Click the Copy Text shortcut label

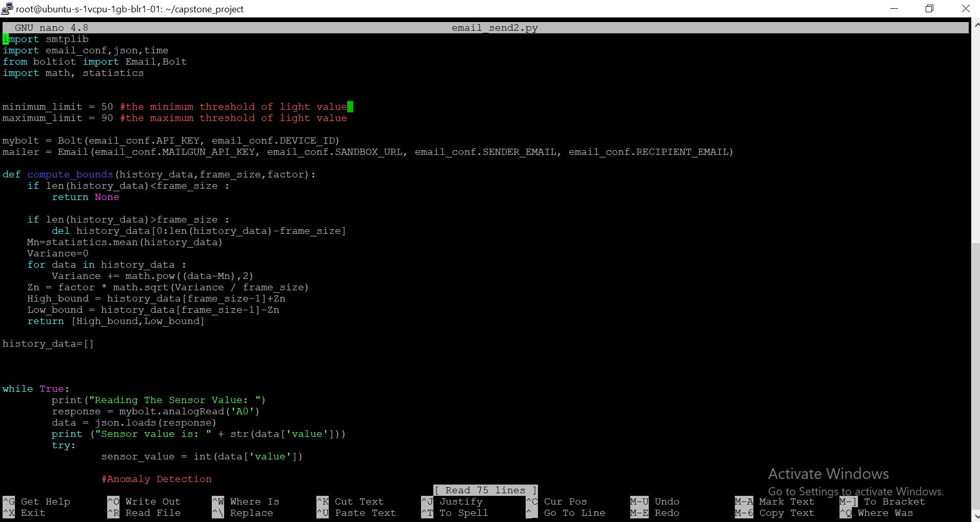click(787, 513)
